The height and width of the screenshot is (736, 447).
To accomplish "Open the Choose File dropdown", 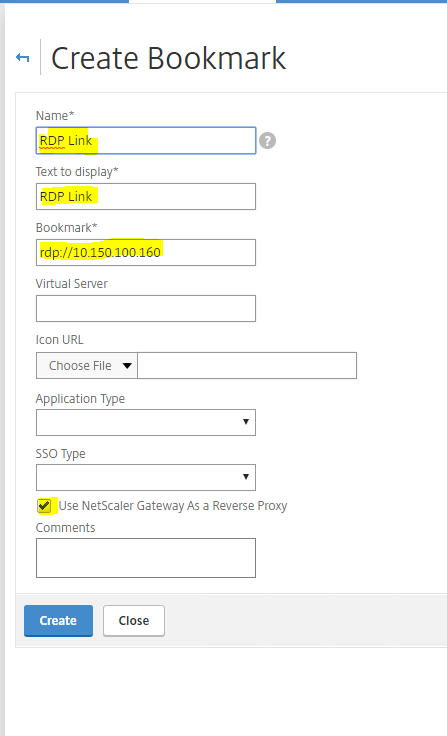I will pyautogui.click(x=87, y=366).
